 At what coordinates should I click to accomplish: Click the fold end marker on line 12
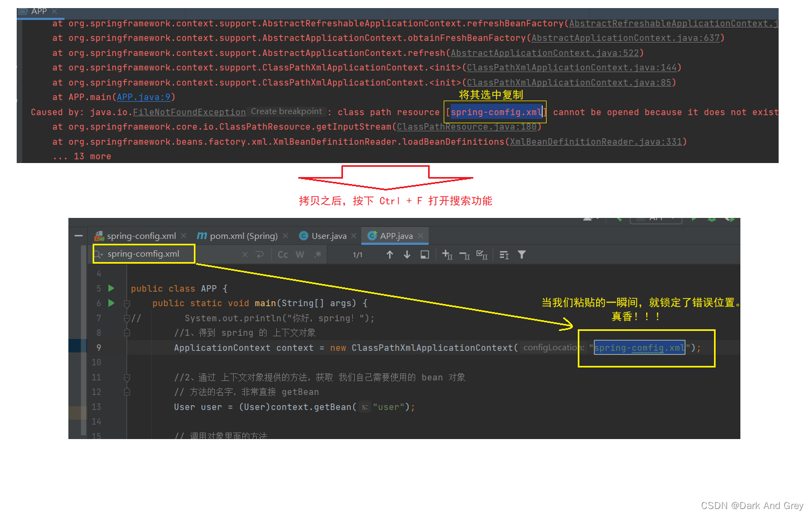[x=127, y=392]
